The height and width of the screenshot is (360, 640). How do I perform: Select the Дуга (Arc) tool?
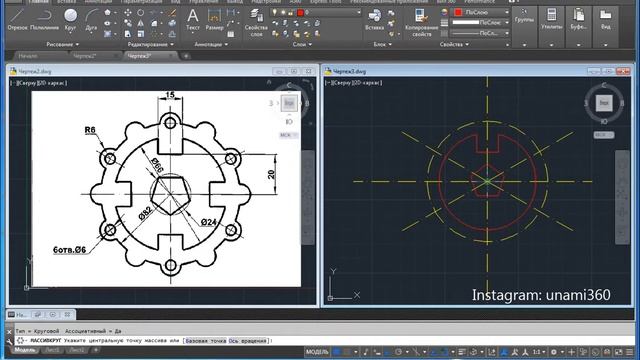(91, 20)
